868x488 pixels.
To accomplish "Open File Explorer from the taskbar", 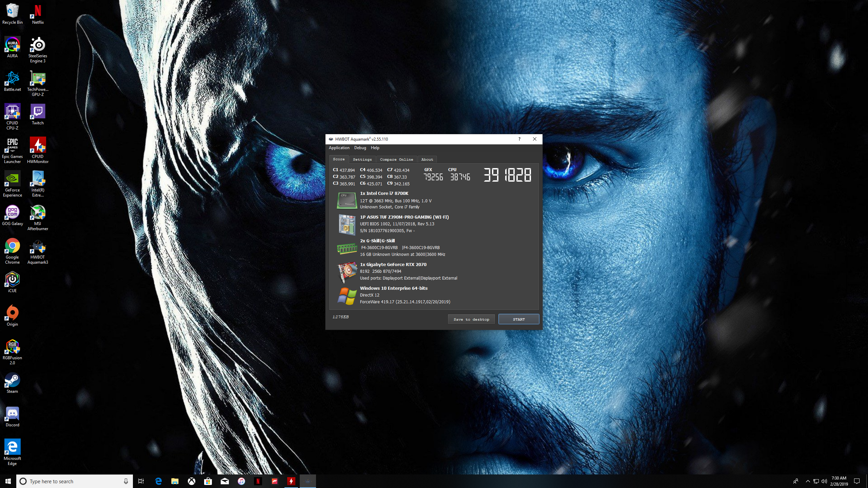I will tap(175, 481).
